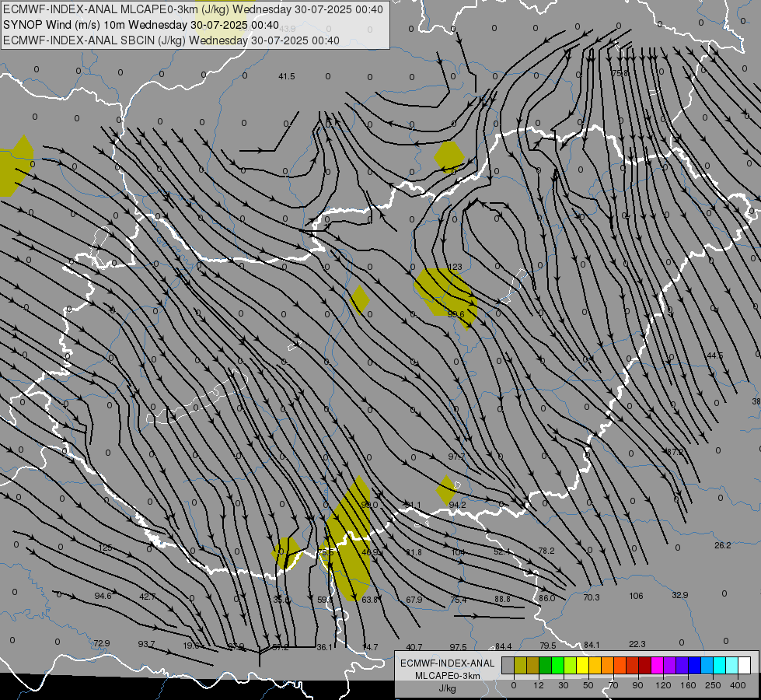761x700 pixels.
Task: Pick the dark red legend swatch
Action: point(644,665)
